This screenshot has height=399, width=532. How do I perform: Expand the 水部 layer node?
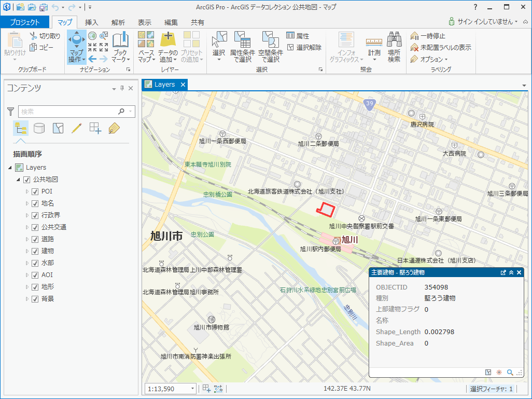click(27, 263)
